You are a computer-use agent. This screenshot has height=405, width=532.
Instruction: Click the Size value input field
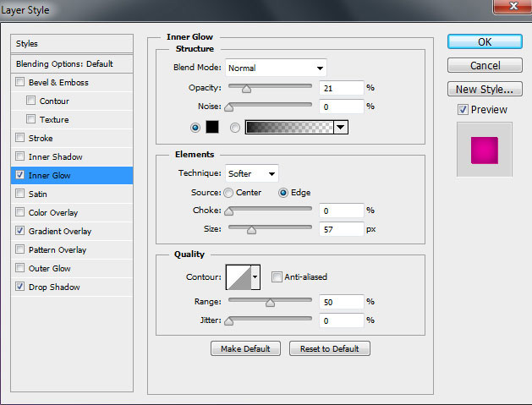tap(341, 228)
